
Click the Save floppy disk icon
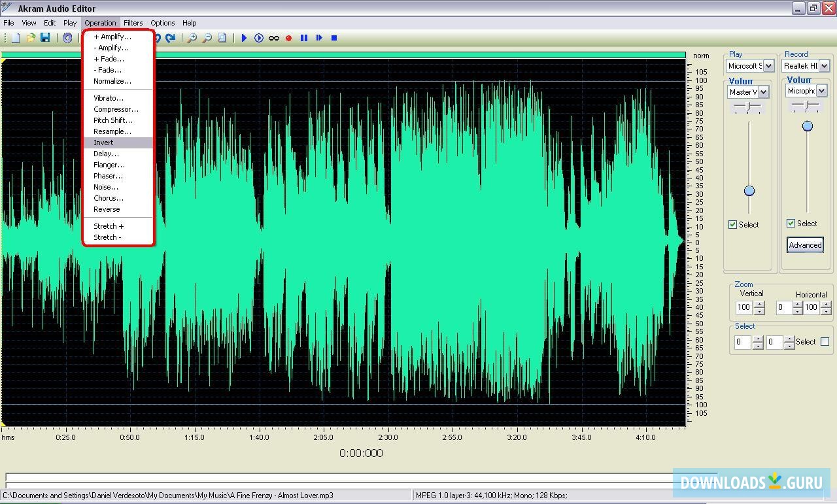45,38
